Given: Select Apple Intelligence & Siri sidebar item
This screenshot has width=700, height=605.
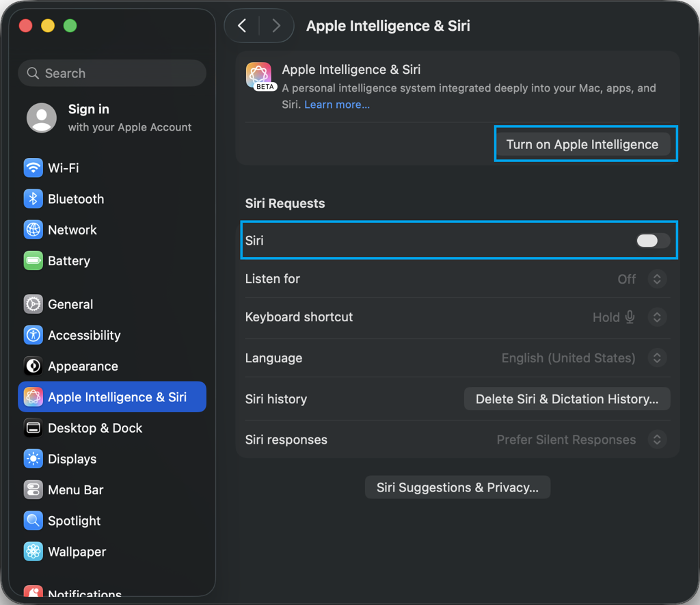Looking at the screenshot, I should [x=112, y=396].
